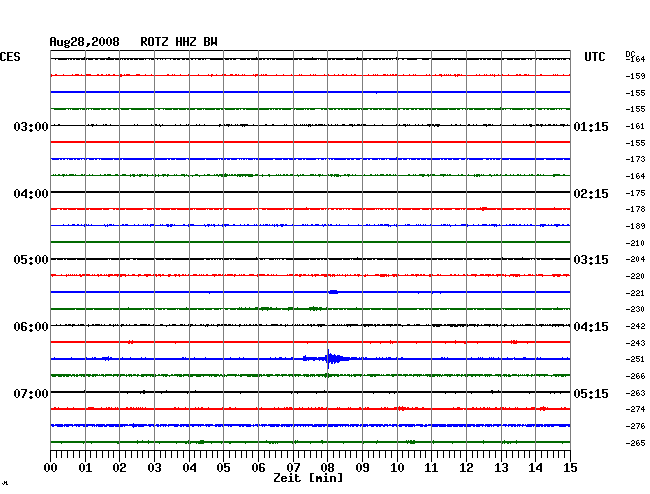650x494 pixels.
Task: Select the 03:00 local time label
Action: click(31, 126)
